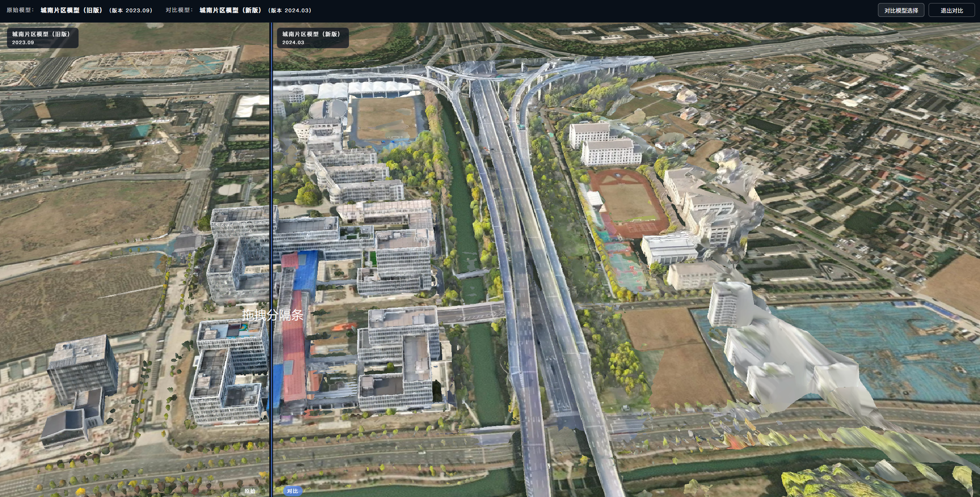Open the 对比模型选择 model picker
980x497 pixels.
click(901, 10)
